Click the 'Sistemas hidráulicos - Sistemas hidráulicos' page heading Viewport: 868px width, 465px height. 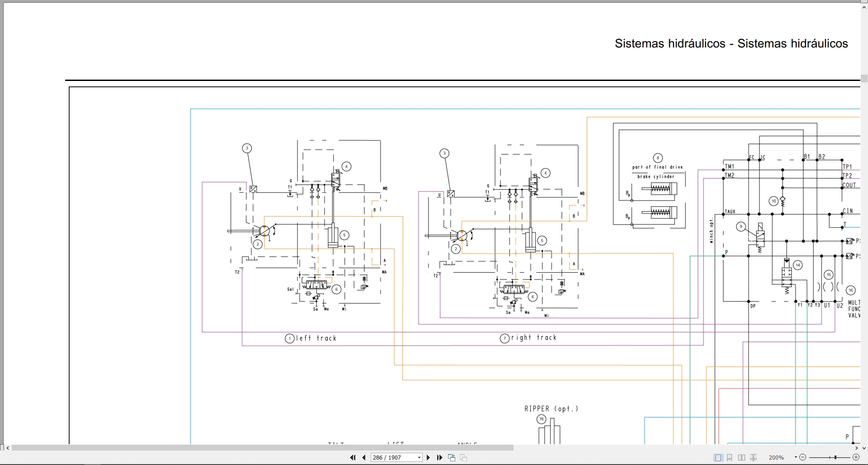(731, 43)
